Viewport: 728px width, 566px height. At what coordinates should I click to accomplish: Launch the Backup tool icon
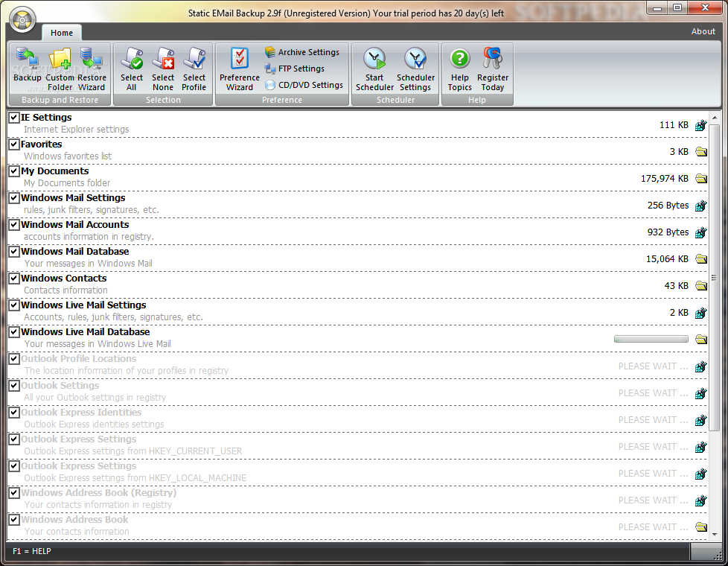pos(27,65)
